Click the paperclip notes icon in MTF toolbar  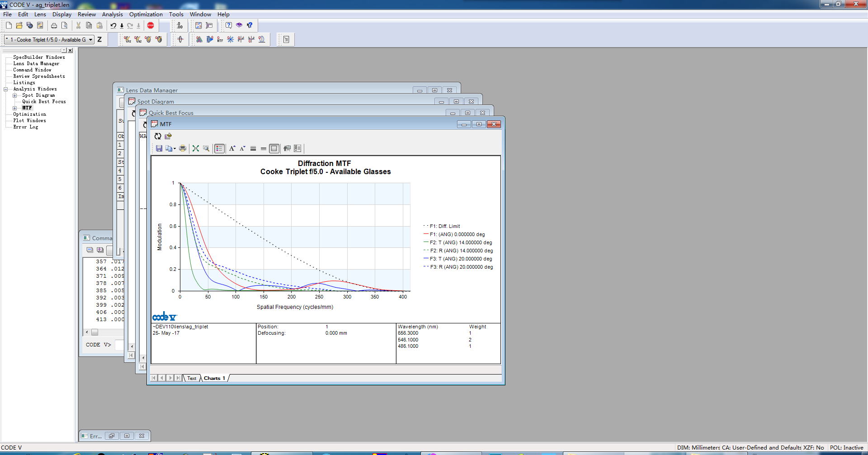pyautogui.click(x=297, y=148)
